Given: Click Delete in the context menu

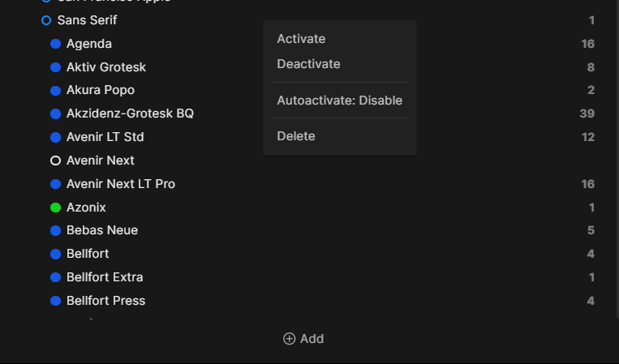Looking at the screenshot, I should tap(296, 136).
